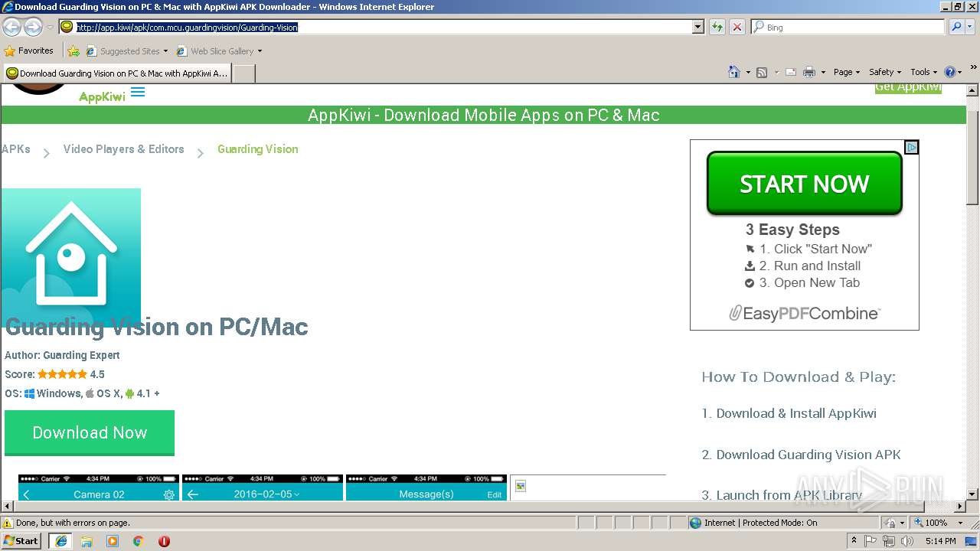Go back with the IE Back button
This screenshot has width=980, height=551.
11,27
